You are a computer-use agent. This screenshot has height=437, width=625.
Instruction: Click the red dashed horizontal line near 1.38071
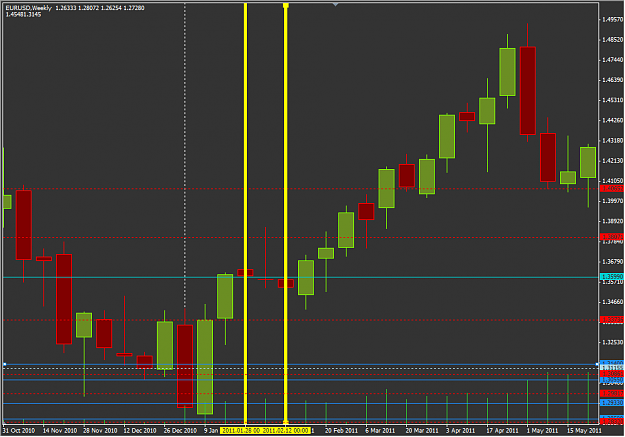point(301,237)
